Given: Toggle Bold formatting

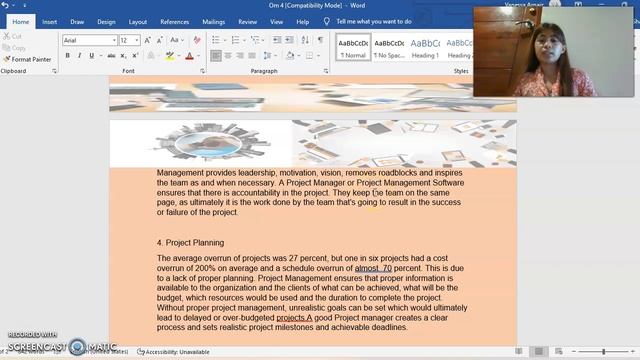Looking at the screenshot, I should [x=67, y=56].
